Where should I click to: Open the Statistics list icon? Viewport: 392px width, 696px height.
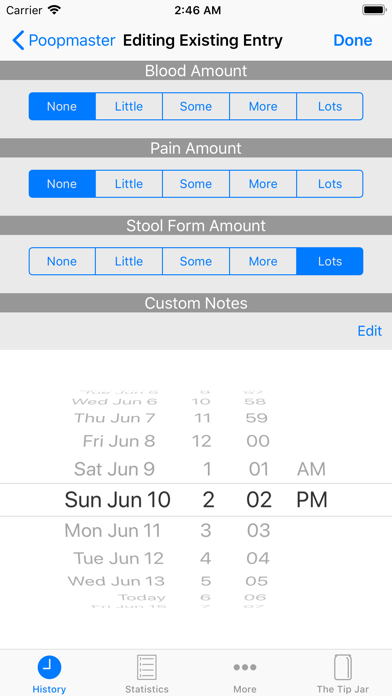point(147,667)
